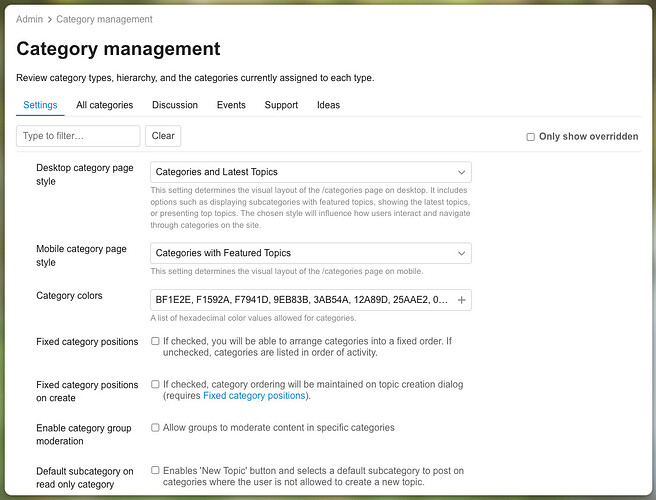
Task: Go to the Support tab
Action: tap(281, 105)
